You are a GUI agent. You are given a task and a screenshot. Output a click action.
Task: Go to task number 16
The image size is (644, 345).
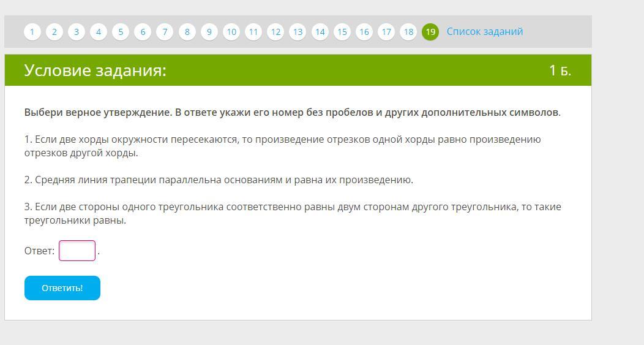tap(364, 32)
